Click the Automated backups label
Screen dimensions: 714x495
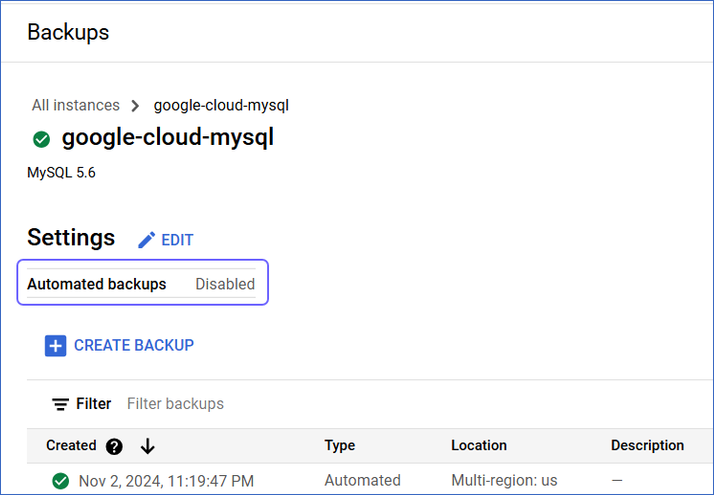(x=97, y=284)
